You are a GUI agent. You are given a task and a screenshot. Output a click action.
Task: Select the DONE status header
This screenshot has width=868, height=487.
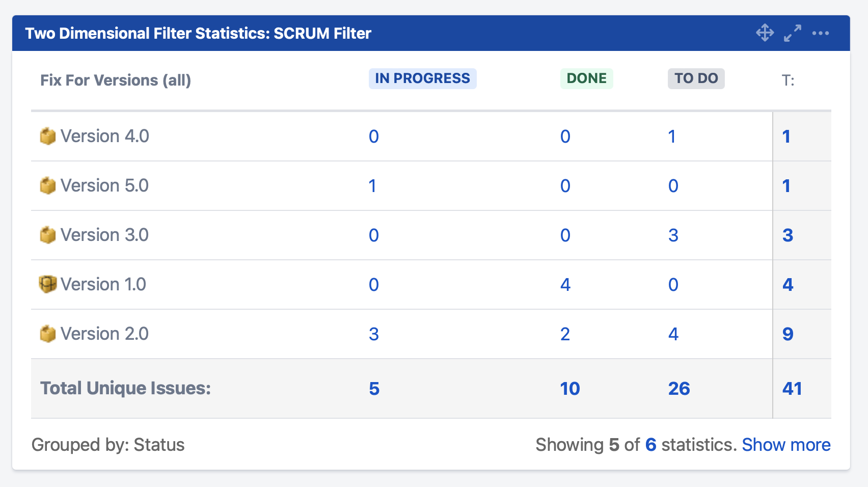tap(586, 78)
